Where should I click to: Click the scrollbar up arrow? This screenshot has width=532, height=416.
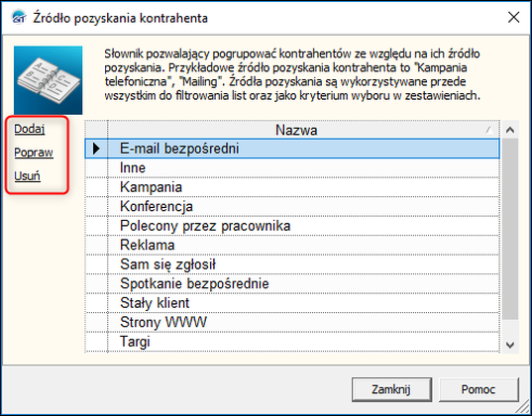pos(510,130)
